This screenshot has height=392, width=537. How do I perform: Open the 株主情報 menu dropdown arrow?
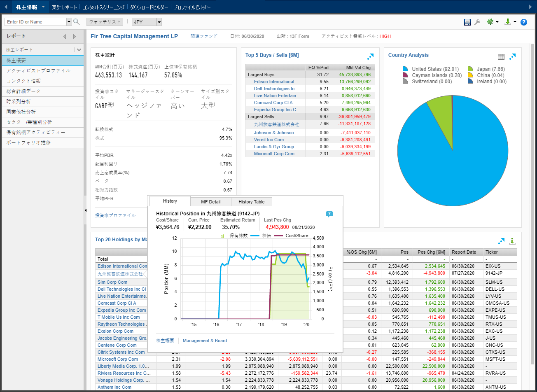[43, 7]
